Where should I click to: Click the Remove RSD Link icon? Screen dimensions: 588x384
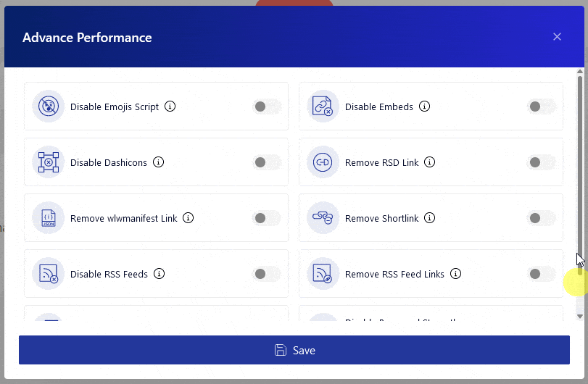pos(323,162)
